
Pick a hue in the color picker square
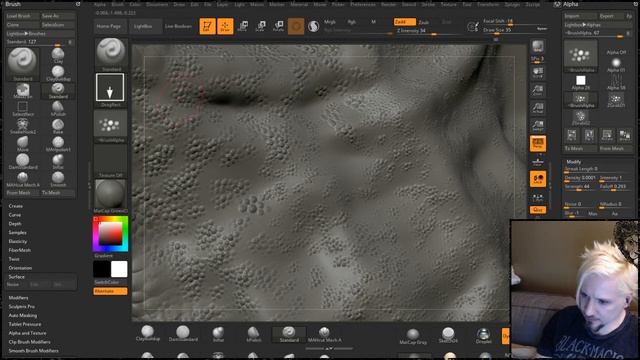pyautogui.click(x=110, y=234)
